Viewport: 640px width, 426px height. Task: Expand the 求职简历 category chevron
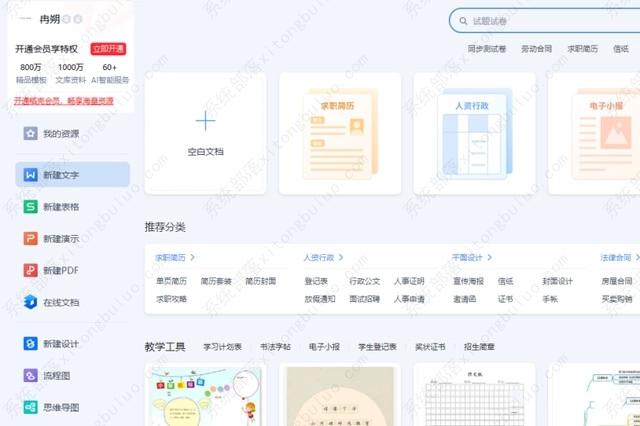192,257
